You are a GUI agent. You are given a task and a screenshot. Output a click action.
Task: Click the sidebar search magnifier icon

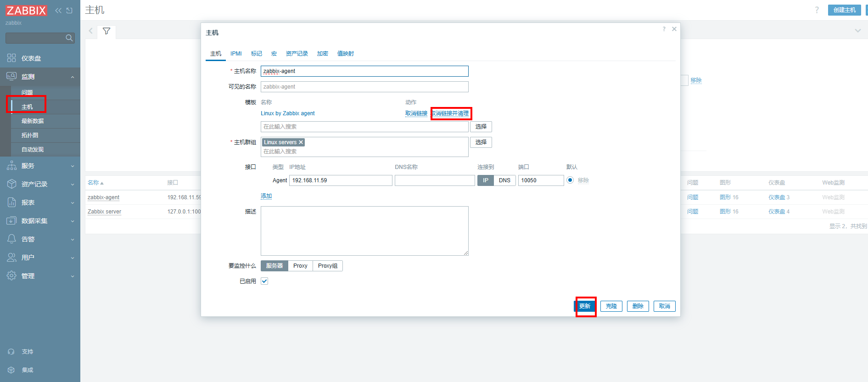69,38
